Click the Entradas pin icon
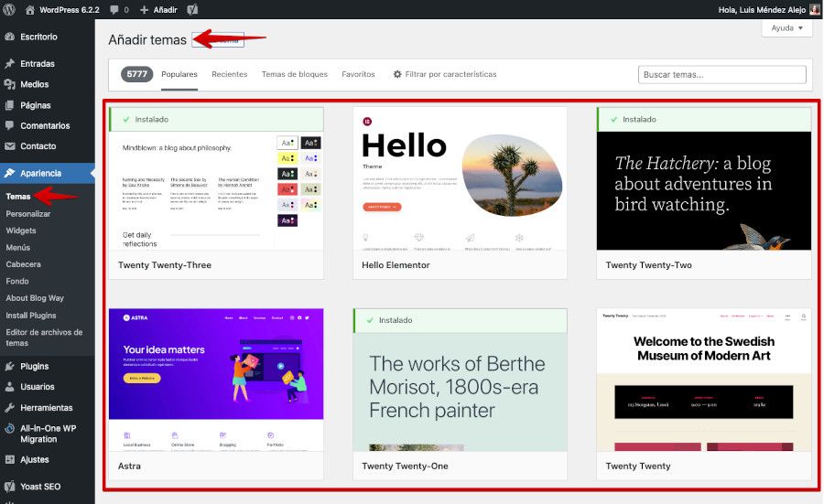The width and height of the screenshot is (824, 504). [9, 63]
